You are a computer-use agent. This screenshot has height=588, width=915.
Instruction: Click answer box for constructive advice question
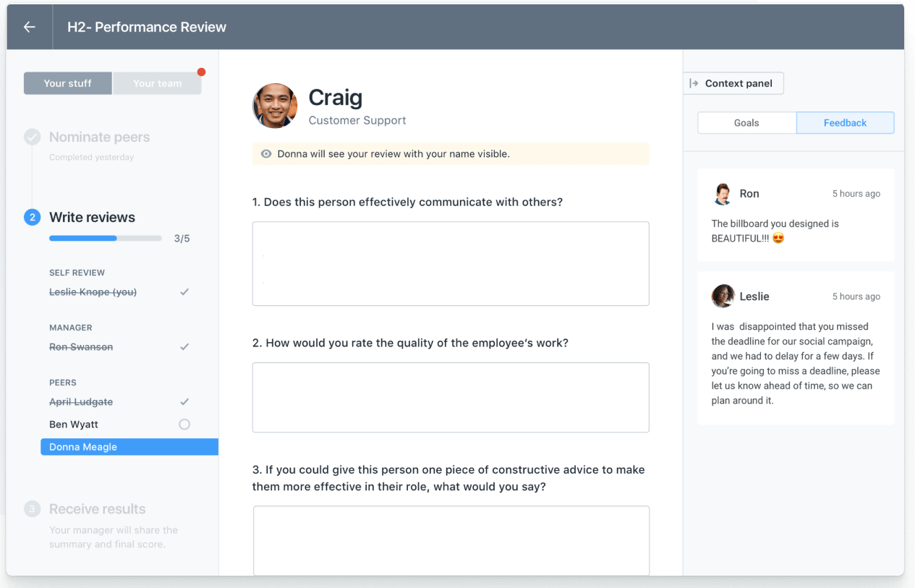point(451,540)
